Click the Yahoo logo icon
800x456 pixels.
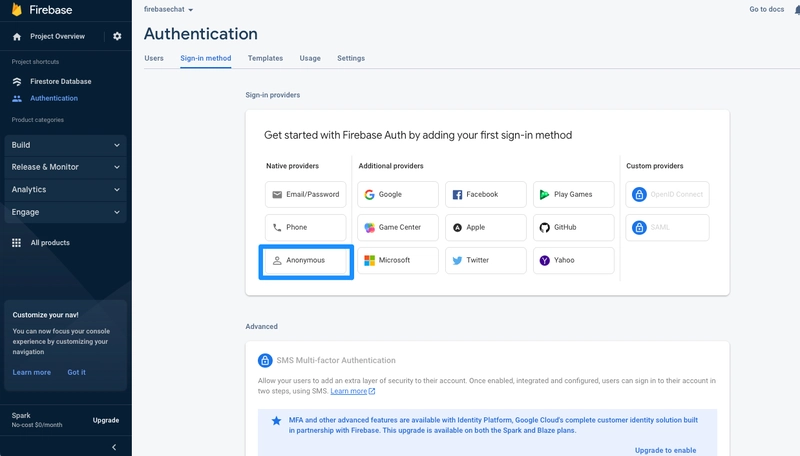(544, 260)
